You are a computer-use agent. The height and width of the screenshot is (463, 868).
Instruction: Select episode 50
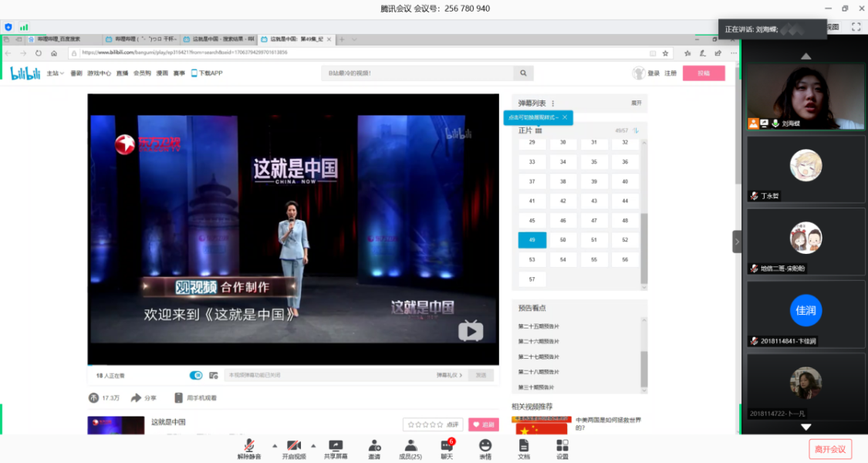pyautogui.click(x=563, y=240)
